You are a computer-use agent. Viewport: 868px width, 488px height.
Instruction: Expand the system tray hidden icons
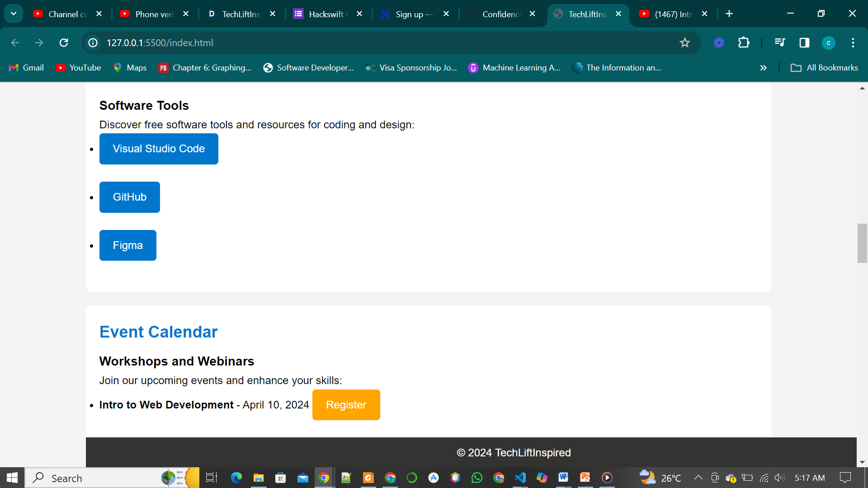click(x=698, y=478)
